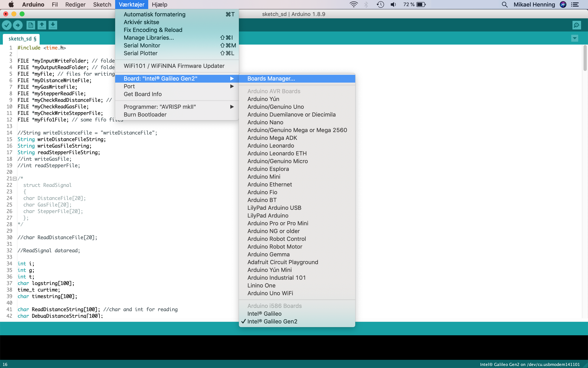Select Arduino/Genuino Mega or Mega 2560
Image resolution: width=588 pixels, height=368 pixels.
[297, 130]
